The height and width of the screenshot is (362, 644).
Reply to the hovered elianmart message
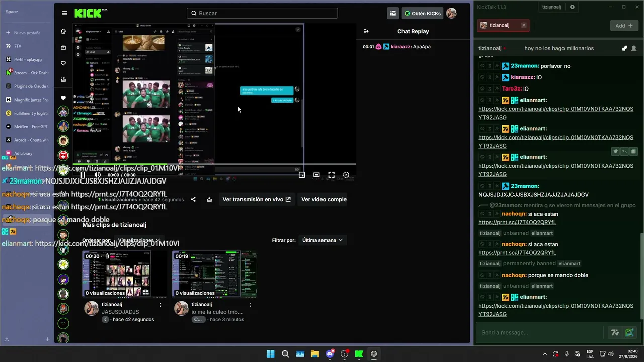pos(624,151)
